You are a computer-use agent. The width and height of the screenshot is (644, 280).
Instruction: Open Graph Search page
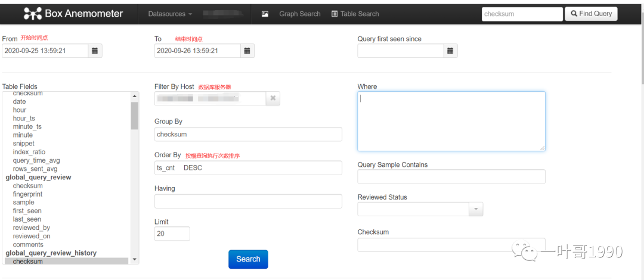[x=300, y=14]
